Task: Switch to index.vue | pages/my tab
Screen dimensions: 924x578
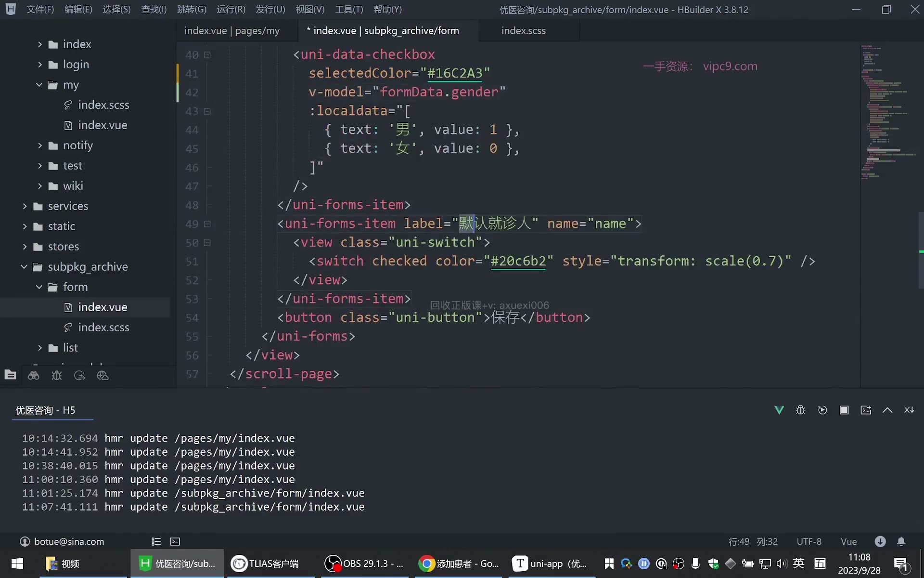Action: point(232,31)
